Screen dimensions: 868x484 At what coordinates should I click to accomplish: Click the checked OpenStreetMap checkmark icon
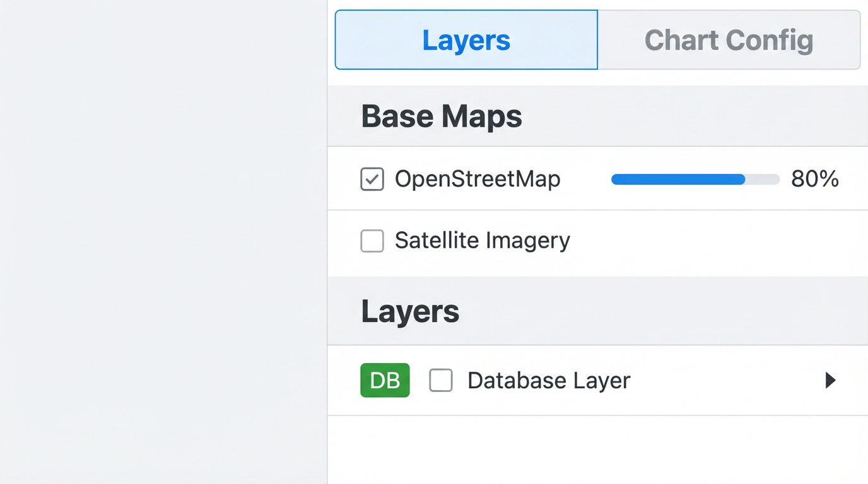(372, 179)
